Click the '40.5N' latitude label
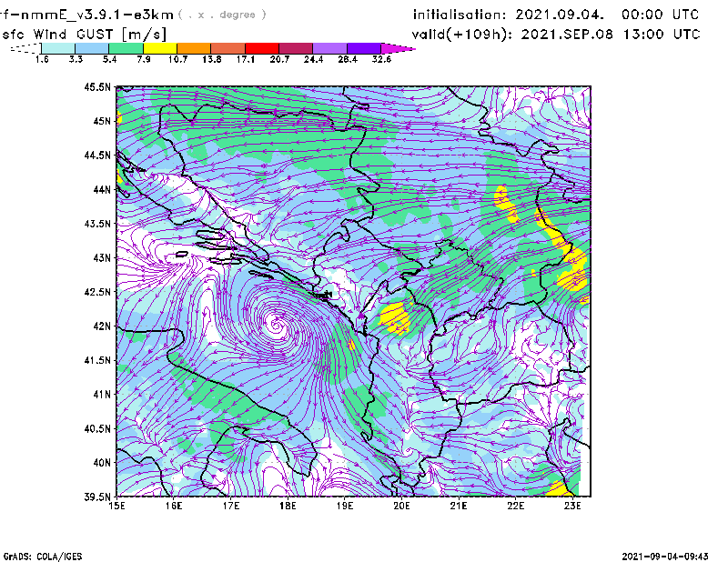Screen dimensions: 728x562 (x=97, y=428)
